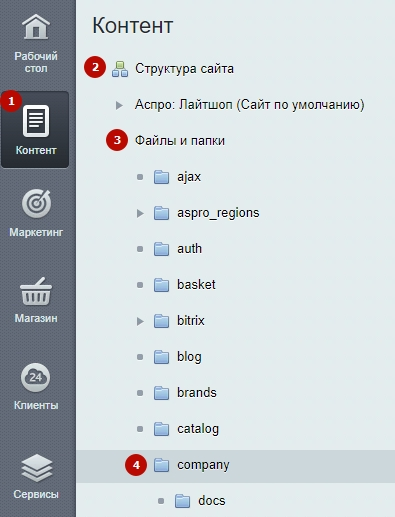395x517 pixels.
Task: Expand the bitrix folder arrow
Action: [140, 321]
